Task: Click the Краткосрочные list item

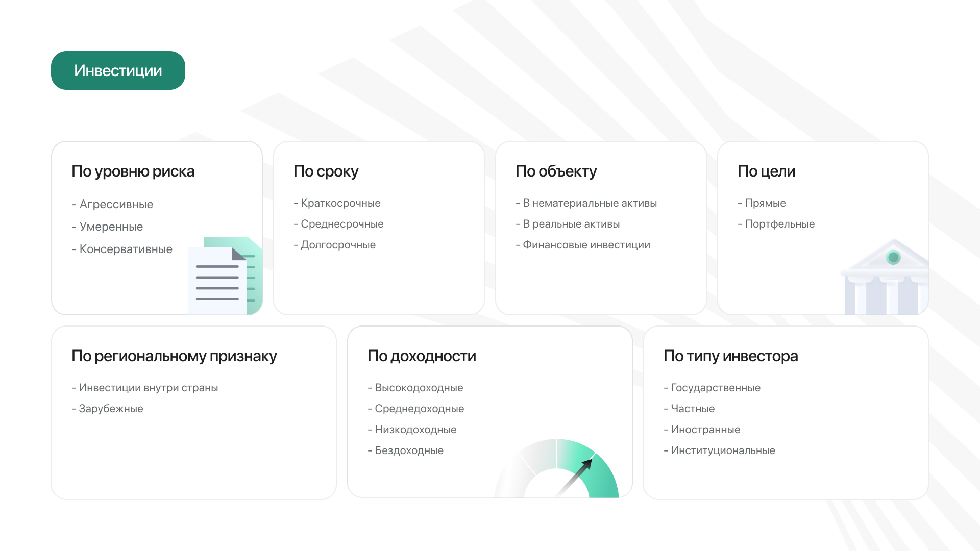Action: pos(337,203)
